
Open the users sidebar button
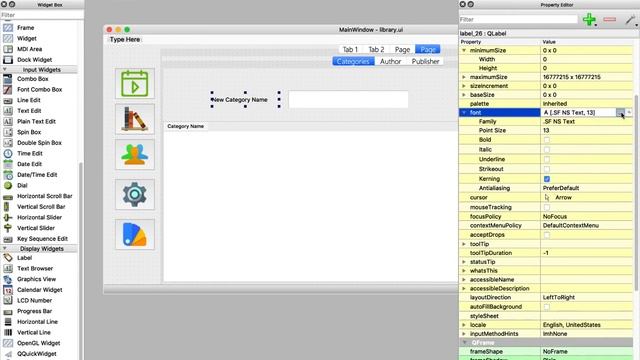(135, 155)
